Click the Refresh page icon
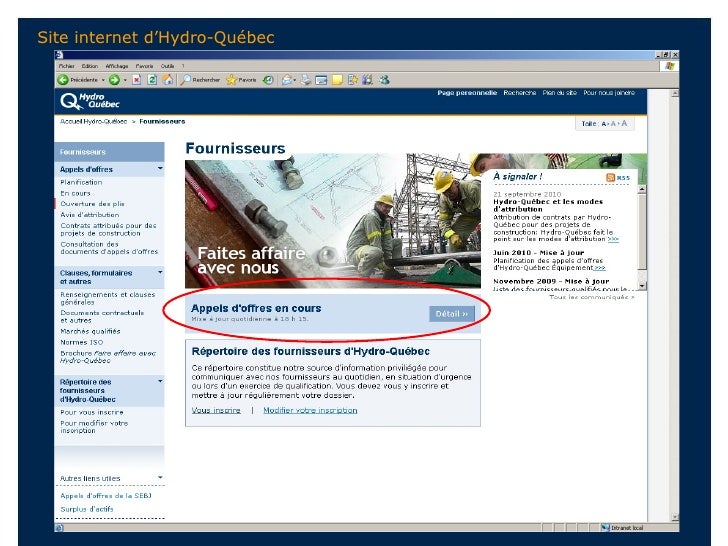 [x=152, y=80]
